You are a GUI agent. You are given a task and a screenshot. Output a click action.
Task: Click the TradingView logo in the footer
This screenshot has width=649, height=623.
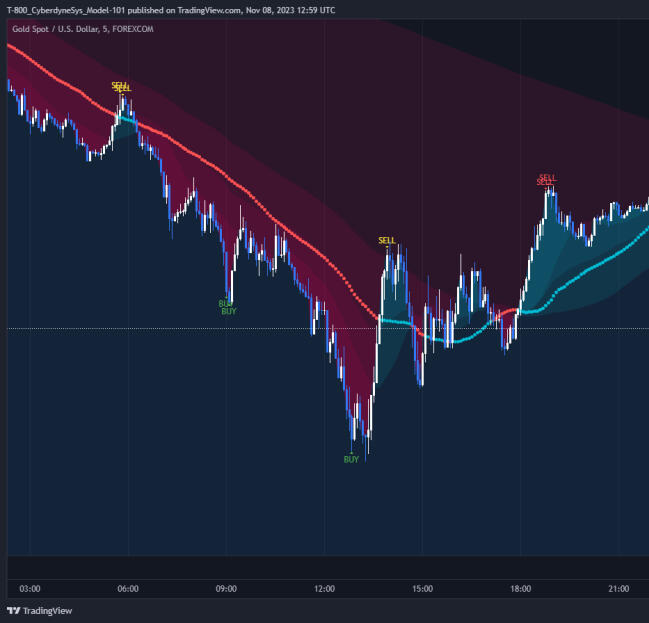[39, 610]
